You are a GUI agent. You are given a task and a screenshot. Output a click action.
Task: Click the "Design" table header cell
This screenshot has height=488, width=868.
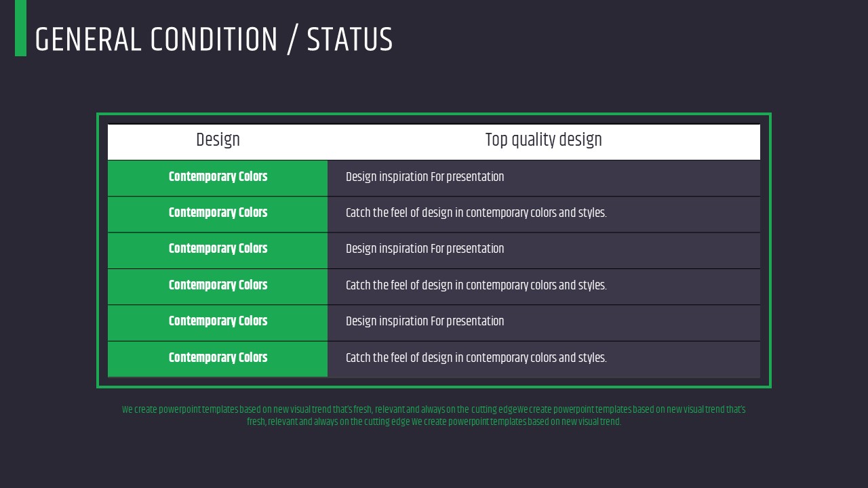coord(218,140)
